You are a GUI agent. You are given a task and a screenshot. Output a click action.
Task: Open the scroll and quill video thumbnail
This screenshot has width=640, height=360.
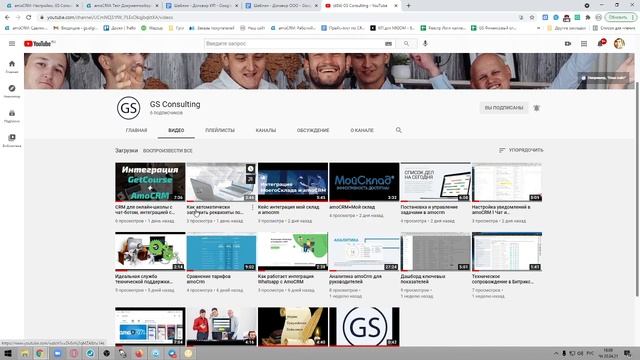[293, 327]
